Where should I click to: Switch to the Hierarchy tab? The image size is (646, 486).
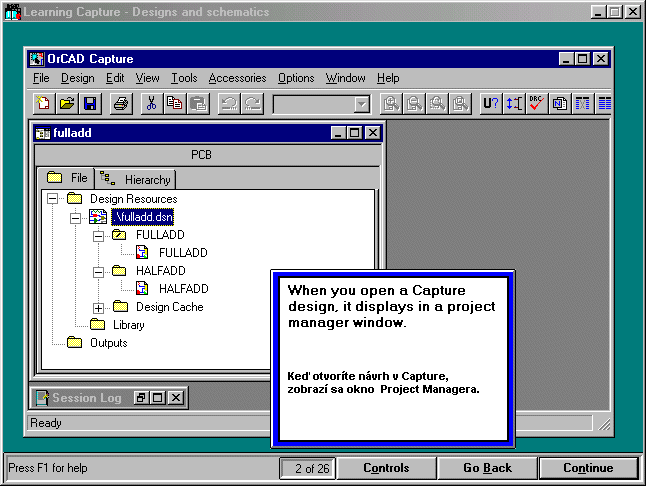(x=136, y=180)
